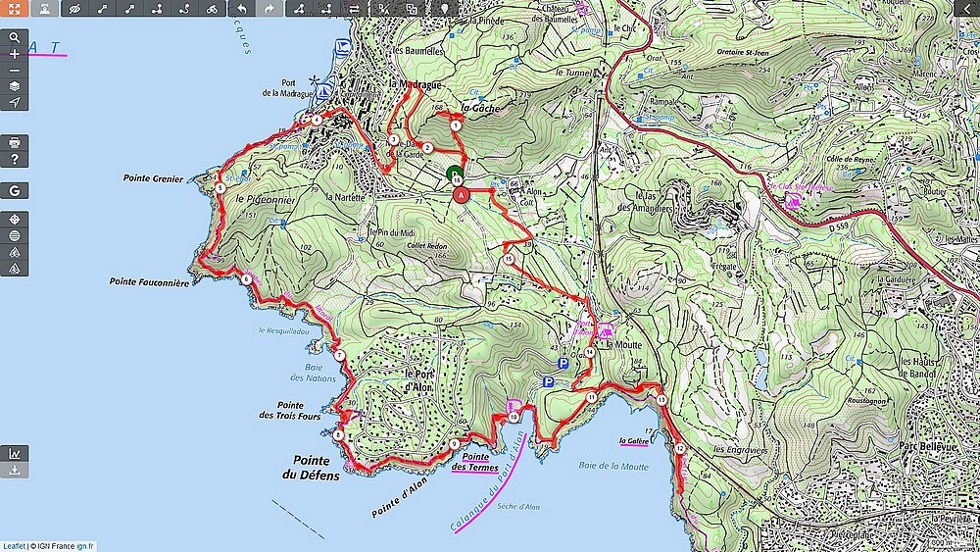Click the reverse route double-arrow icon

coord(355,8)
